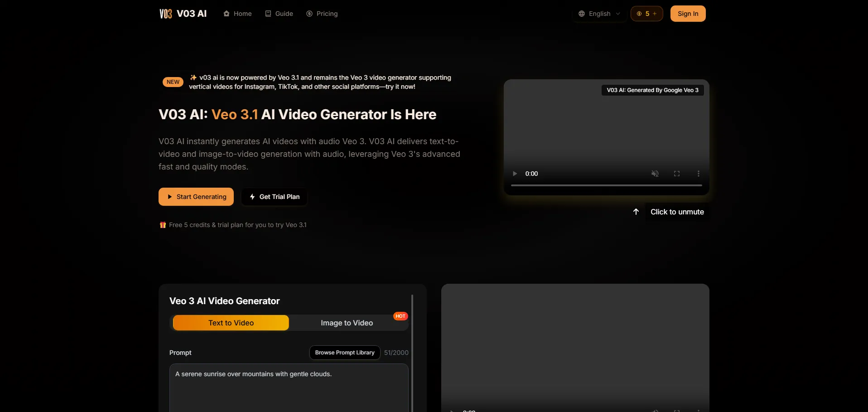
Task: Open Browse Prompt Library
Action: (345, 353)
